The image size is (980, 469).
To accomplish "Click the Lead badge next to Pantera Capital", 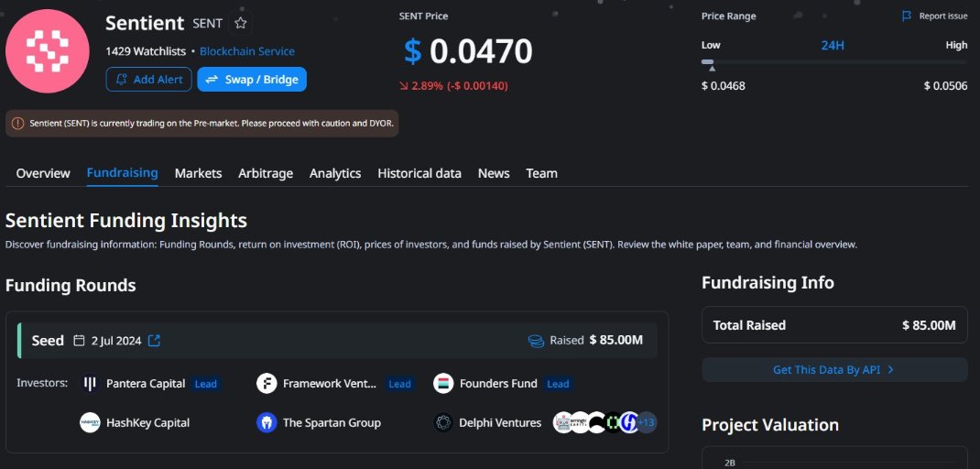I will tap(206, 384).
